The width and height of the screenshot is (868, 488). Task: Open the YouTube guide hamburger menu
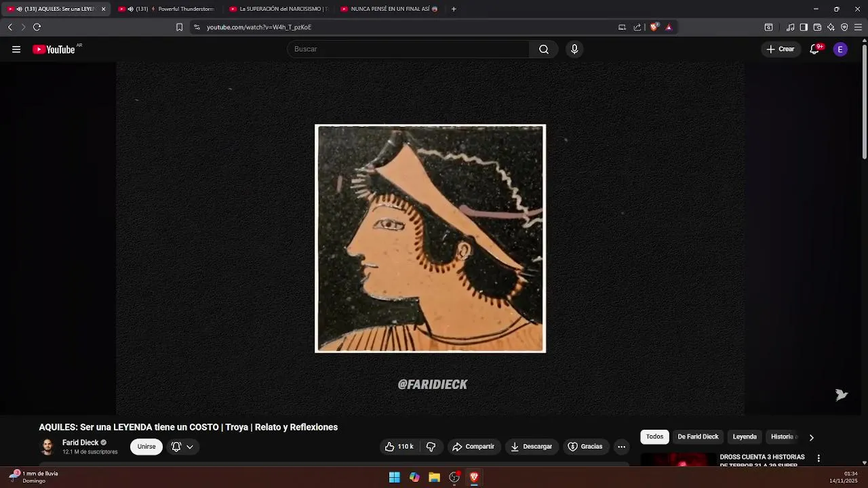coord(16,49)
